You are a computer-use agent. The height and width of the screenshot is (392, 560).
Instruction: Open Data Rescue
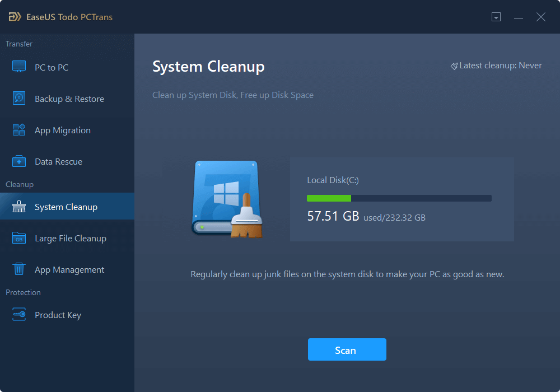coord(67,161)
